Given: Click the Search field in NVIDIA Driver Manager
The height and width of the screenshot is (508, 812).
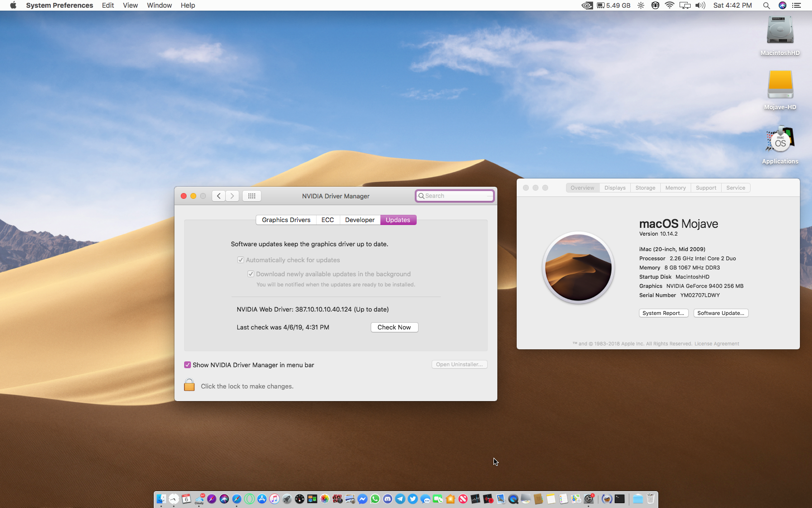Looking at the screenshot, I should point(455,196).
